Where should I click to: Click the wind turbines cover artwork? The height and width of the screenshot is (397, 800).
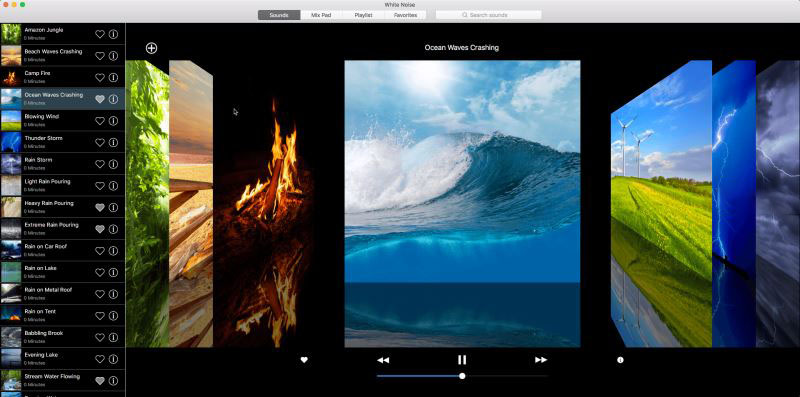pos(661,204)
